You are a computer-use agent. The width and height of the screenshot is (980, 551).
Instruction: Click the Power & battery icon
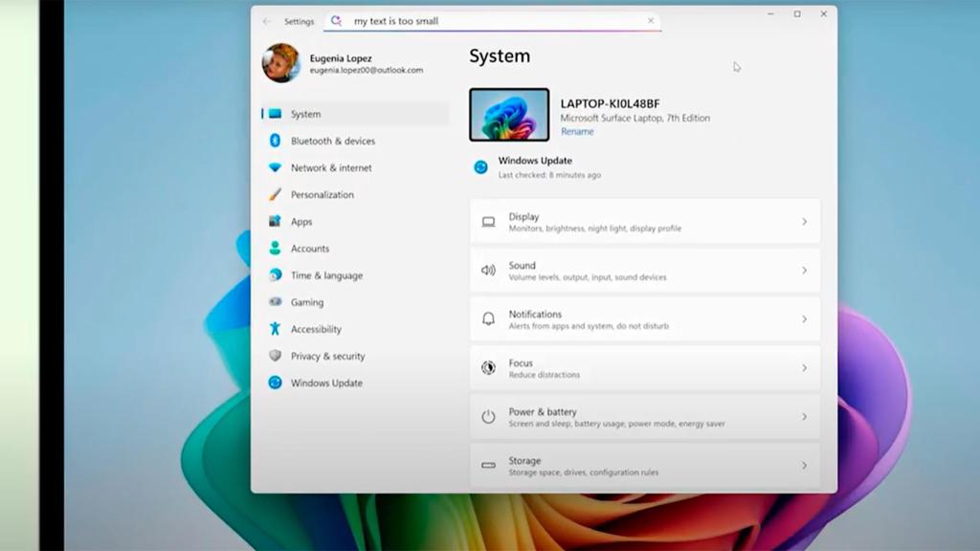(489, 416)
